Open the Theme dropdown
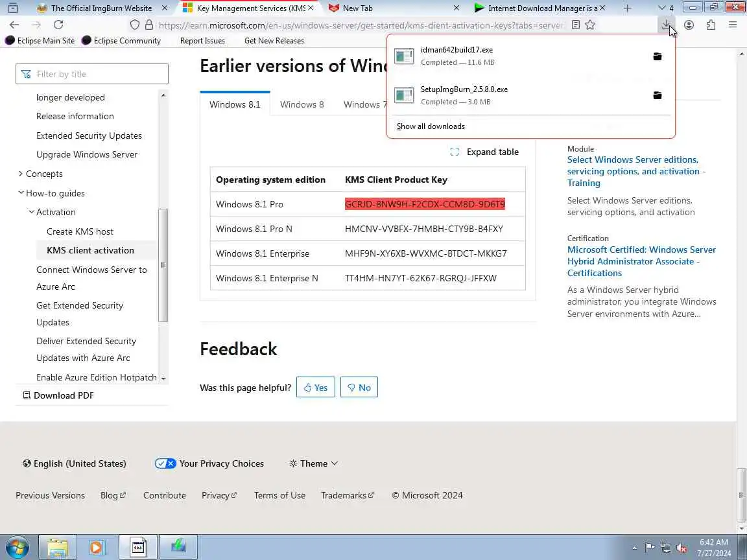This screenshot has height=560, width=747. tap(313, 463)
